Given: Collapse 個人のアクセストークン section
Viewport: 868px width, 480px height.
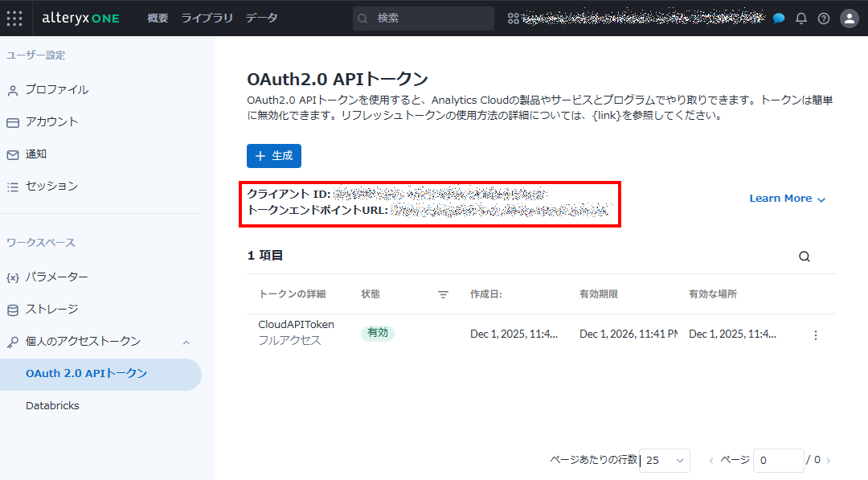Looking at the screenshot, I should (x=186, y=342).
